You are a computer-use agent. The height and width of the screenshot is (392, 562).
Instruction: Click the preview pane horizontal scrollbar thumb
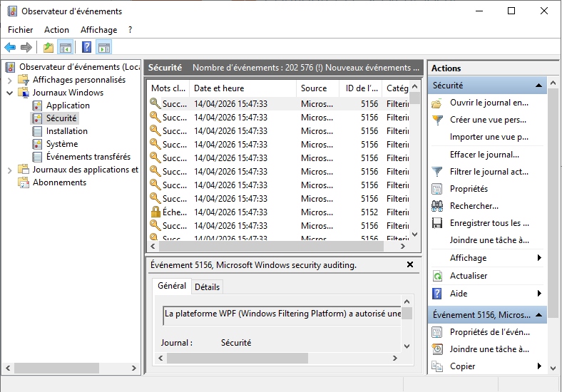pos(237,358)
